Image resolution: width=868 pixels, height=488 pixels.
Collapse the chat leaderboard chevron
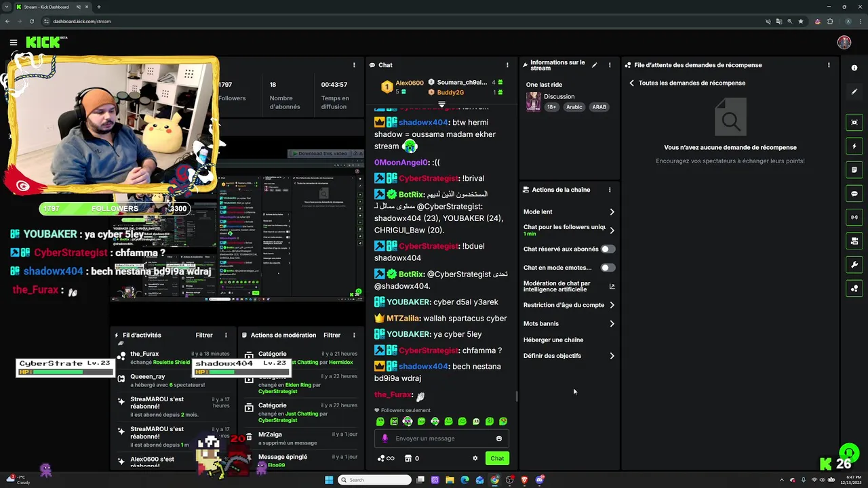pos(441,104)
